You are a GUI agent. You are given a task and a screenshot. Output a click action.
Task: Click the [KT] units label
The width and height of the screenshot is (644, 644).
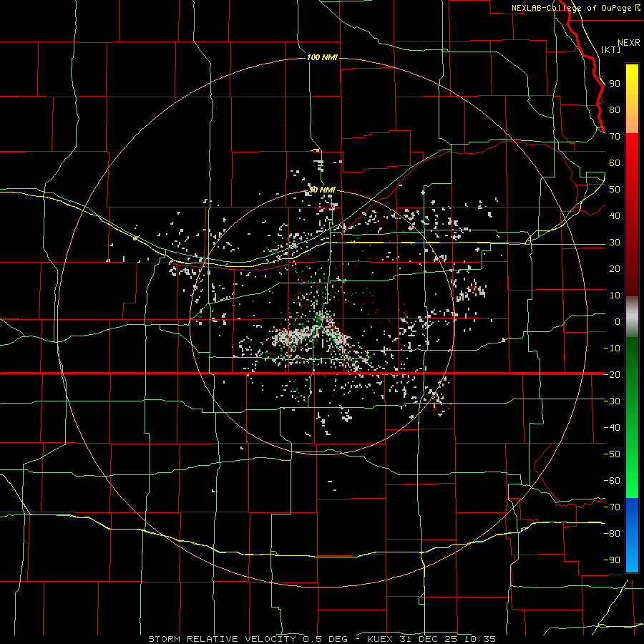611,49
